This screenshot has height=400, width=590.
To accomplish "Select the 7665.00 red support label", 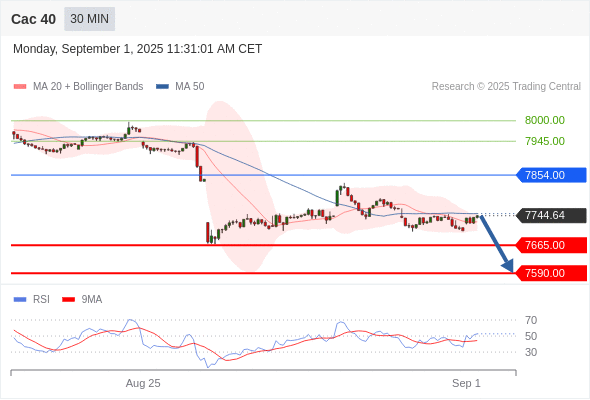I will pyautogui.click(x=551, y=245).
